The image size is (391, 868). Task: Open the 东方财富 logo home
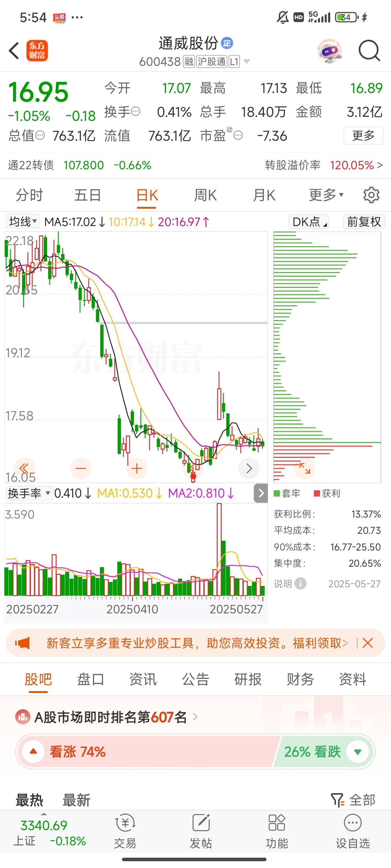click(37, 50)
